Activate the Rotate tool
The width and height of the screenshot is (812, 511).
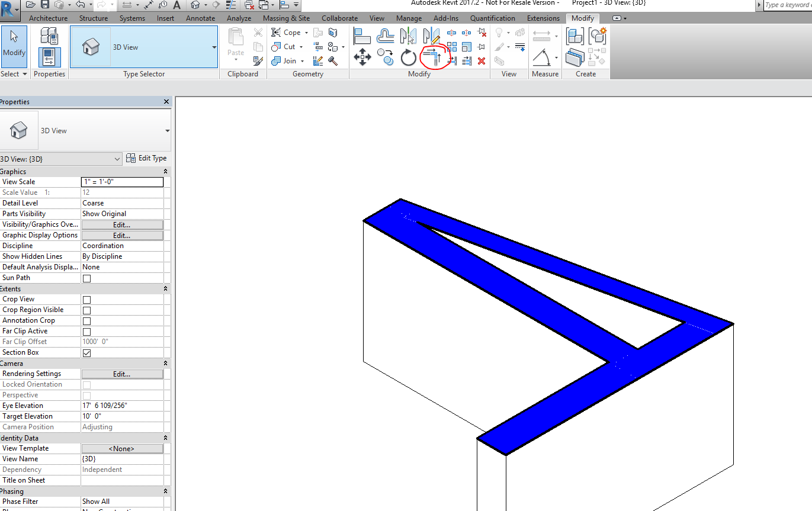(408, 57)
